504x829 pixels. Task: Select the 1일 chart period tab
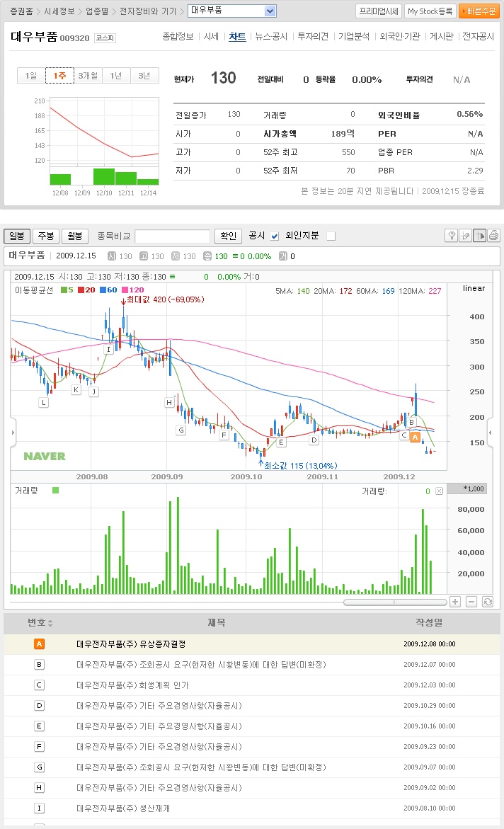tap(31, 76)
